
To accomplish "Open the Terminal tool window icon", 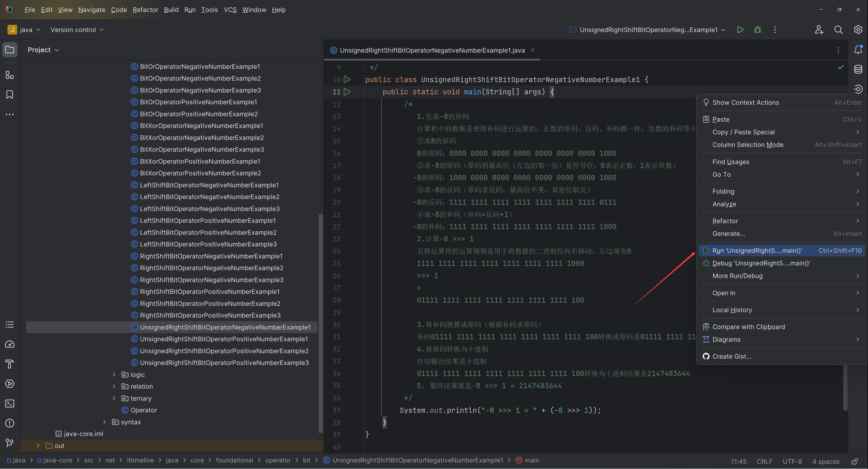I will pos(10,403).
